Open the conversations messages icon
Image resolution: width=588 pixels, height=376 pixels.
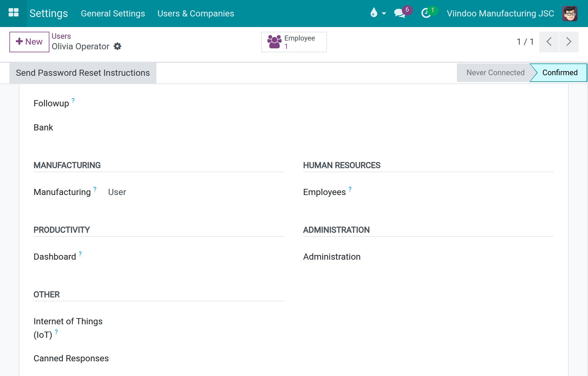pyautogui.click(x=400, y=13)
